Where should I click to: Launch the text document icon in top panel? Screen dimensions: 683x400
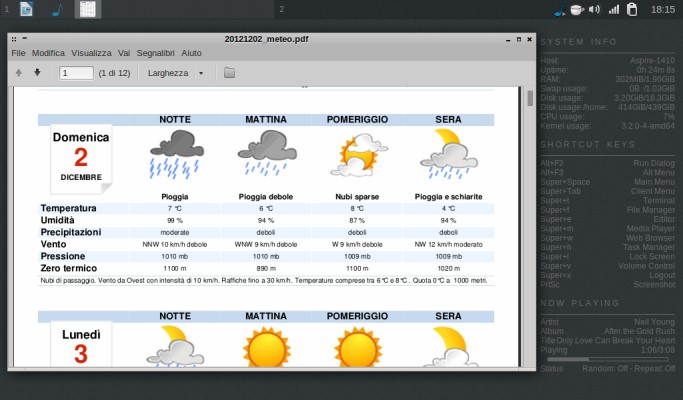coord(26,9)
